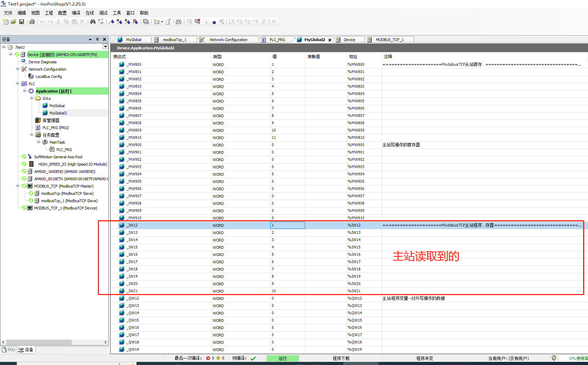Open dropdown next to add-object toolbar icon
The height and width of the screenshot is (365, 588).
pos(162,22)
